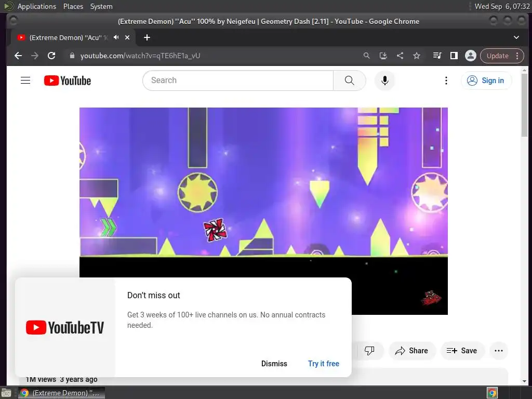This screenshot has height=399, width=532.
Task: Click Chrome icon in bottom-right tray
Action: pyautogui.click(x=493, y=393)
